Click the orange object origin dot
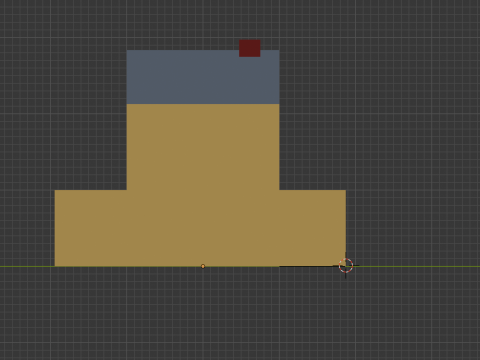The image size is (480, 360). click(203, 266)
